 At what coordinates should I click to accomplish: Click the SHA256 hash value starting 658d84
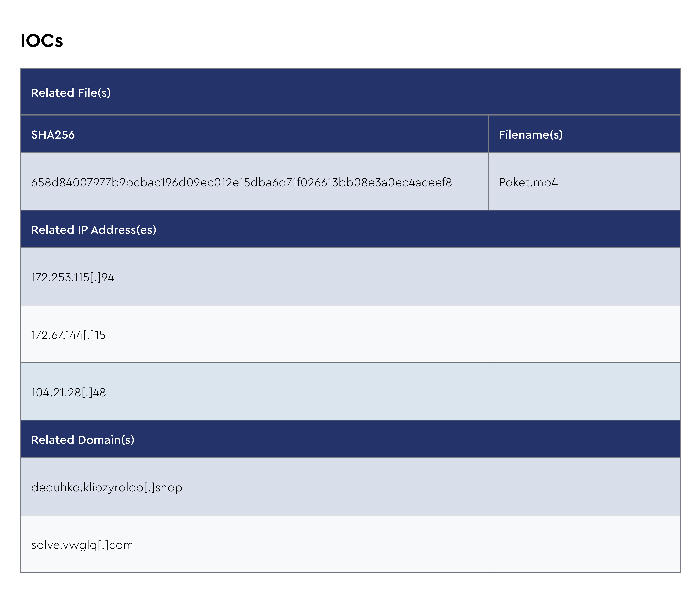coord(241,183)
